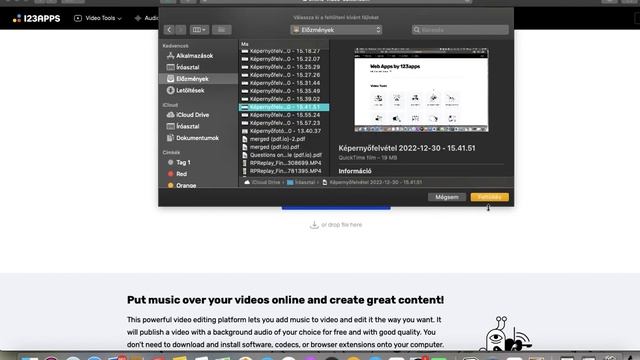Open the Előzmények location popup
Image resolution: width=640 pixels, height=360 pixels.
336,30
